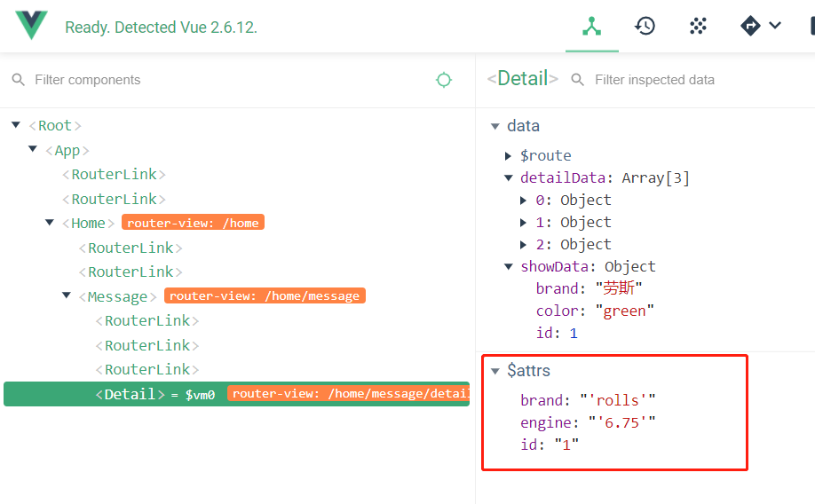
Task: Click $attrs engine value '6.75'
Action: 621,422
